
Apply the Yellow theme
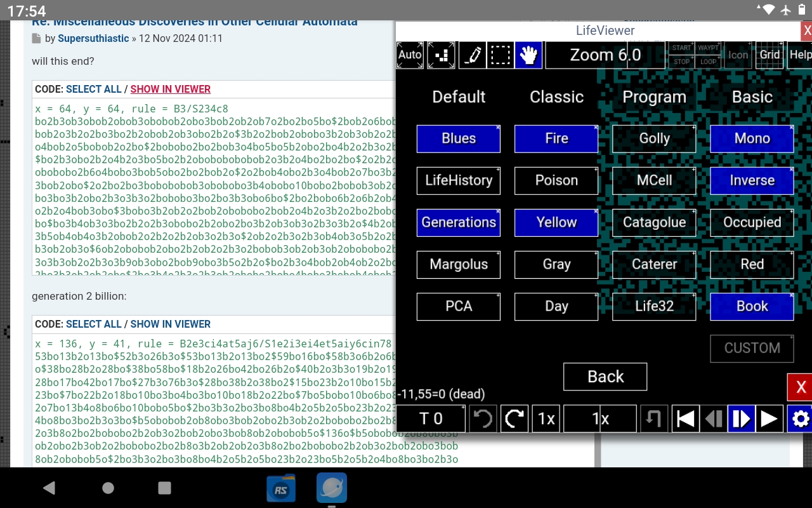click(556, 222)
